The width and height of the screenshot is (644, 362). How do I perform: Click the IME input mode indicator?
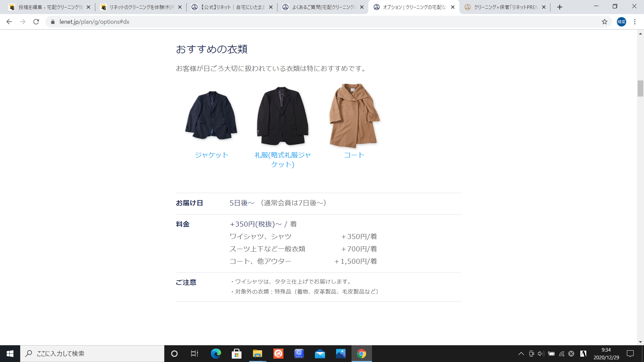tap(583, 354)
